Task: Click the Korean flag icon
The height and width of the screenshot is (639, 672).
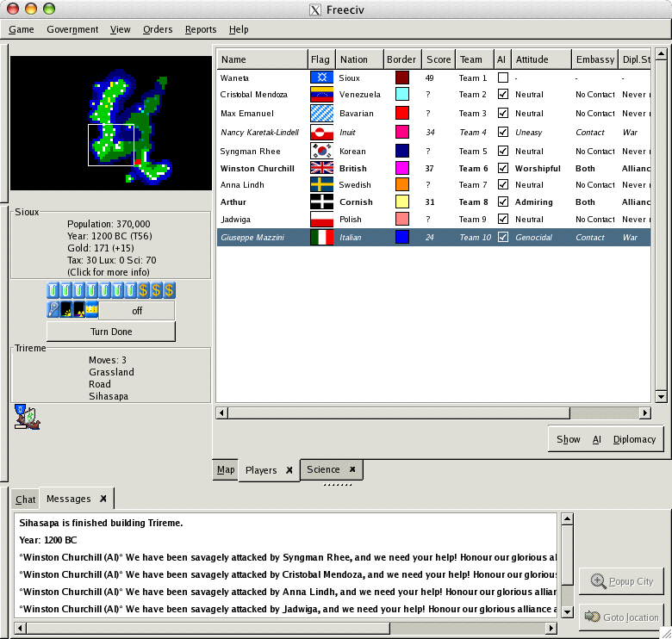Action: [x=322, y=151]
